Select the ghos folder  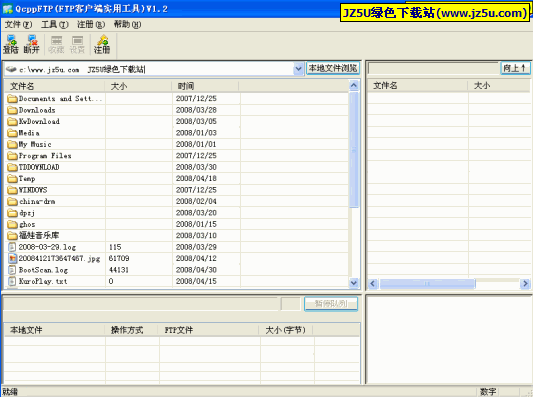pyautogui.click(x=21, y=224)
